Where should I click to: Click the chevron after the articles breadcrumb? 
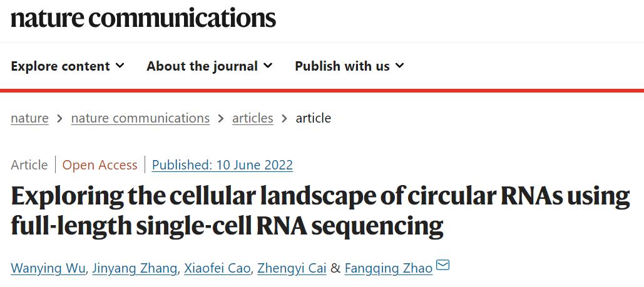pyautogui.click(x=284, y=119)
